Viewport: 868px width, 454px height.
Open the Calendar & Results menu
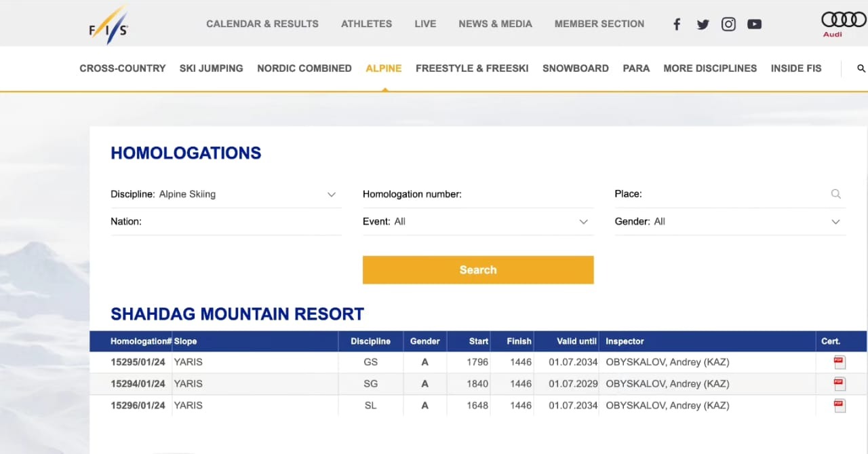click(x=262, y=24)
